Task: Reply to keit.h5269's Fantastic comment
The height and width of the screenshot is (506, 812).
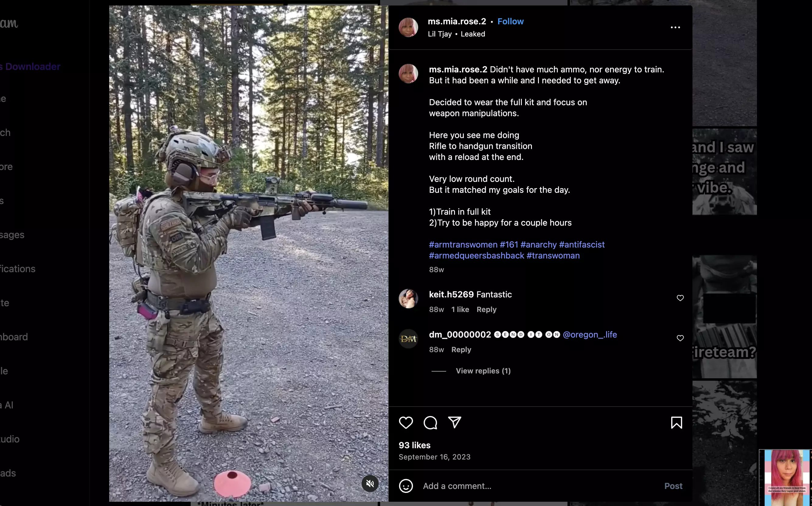Action: coord(486,310)
